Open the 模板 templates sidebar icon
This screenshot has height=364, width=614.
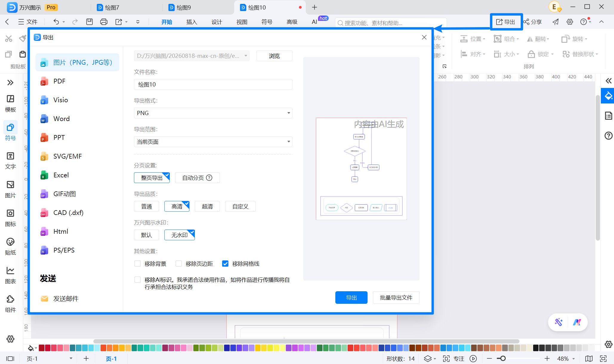[x=10, y=103]
